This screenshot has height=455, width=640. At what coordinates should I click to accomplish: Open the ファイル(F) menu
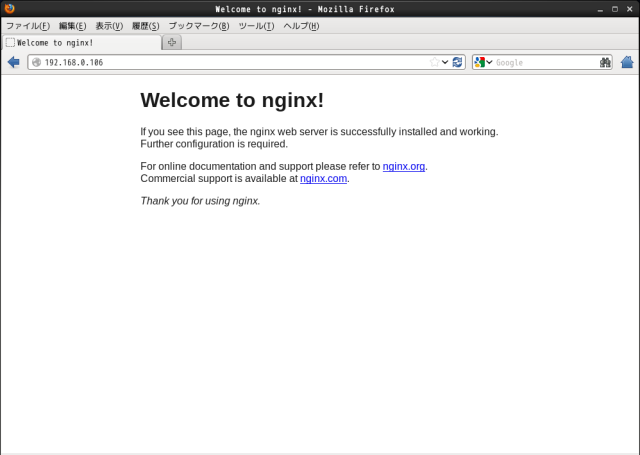pyautogui.click(x=28, y=26)
